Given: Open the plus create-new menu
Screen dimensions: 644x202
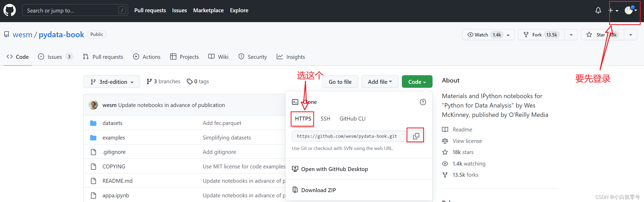Looking at the screenshot, I should [x=613, y=10].
